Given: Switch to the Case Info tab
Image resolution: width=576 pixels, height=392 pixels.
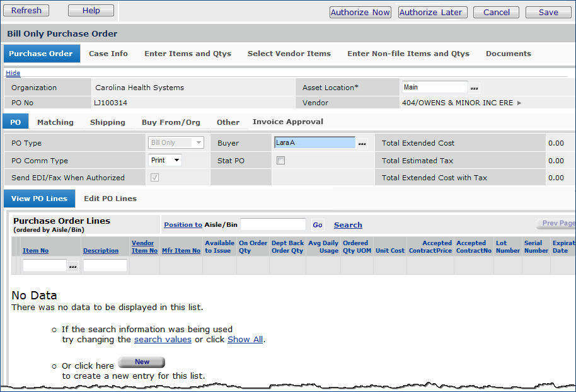Looking at the screenshot, I should [x=108, y=54].
